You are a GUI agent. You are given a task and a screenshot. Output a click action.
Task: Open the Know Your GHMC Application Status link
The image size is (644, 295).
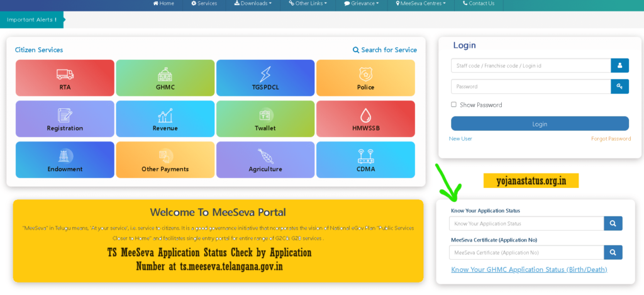click(529, 270)
